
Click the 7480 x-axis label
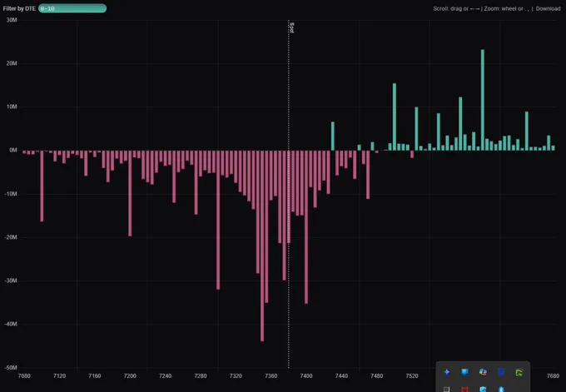[x=377, y=375]
